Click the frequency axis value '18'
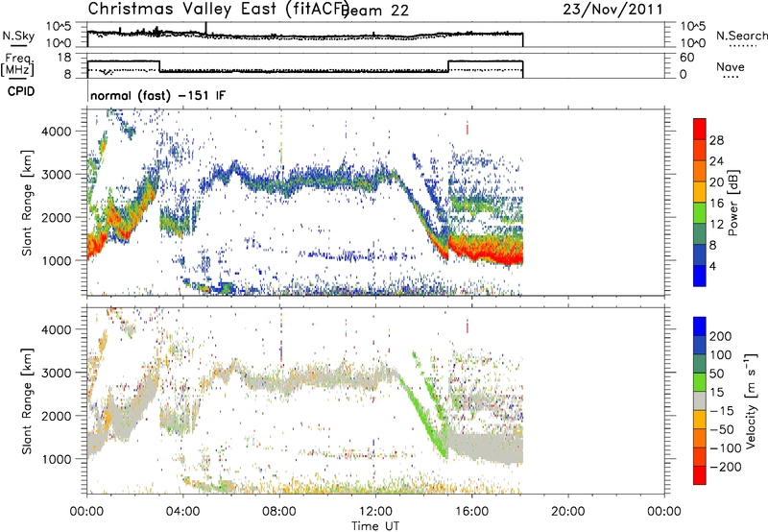The image size is (768, 532). [x=64, y=58]
